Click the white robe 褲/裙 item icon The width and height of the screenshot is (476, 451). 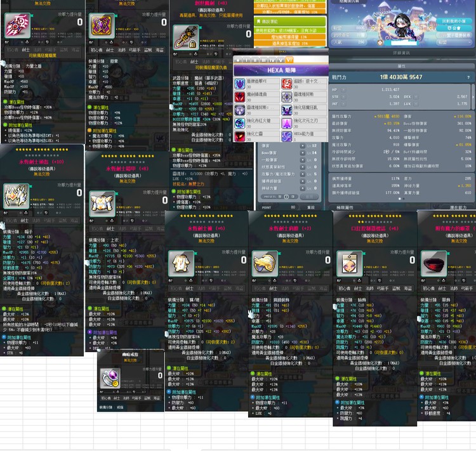coord(182,263)
